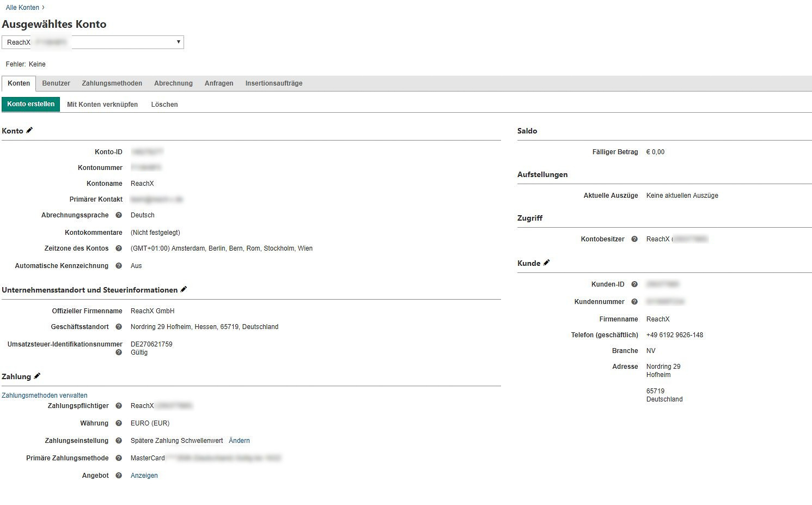Open help icon for Umsatzsteuer-Identifikationsnummer
812x505 pixels.
[119, 352]
